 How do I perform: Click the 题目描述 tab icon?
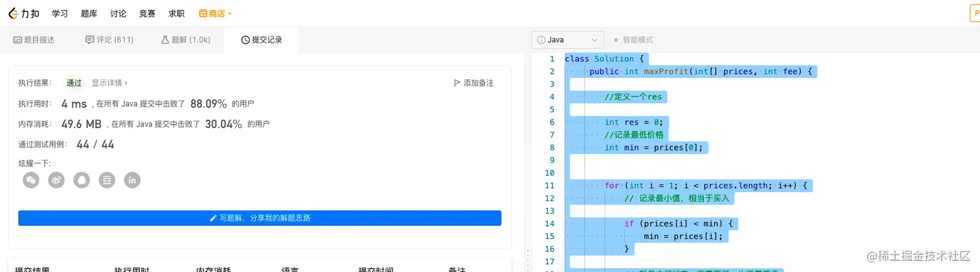click(x=17, y=40)
